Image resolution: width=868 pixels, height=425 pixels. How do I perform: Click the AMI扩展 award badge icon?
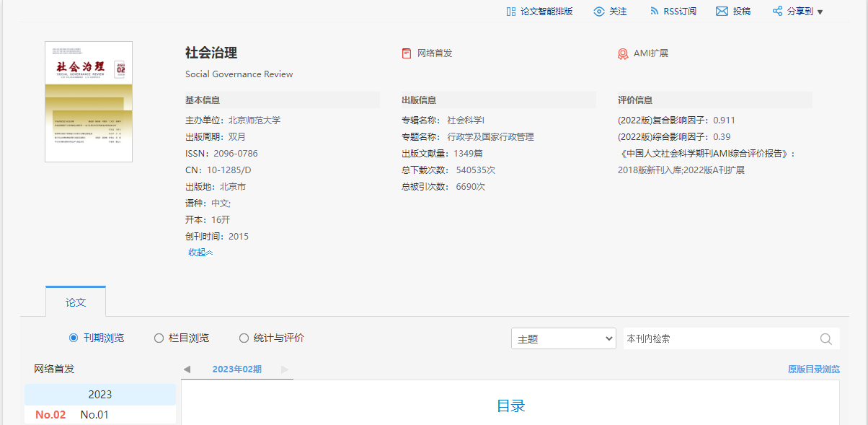point(623,53)
